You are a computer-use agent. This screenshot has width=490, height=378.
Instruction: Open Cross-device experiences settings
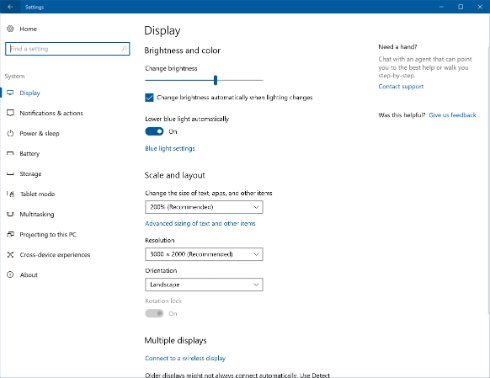tap(55, 255)
